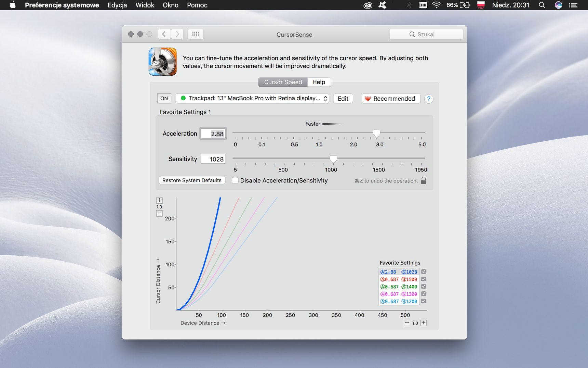Open Siri from menu bar
This screenshot has width=588, height=368.
click(x=558, y=5)
